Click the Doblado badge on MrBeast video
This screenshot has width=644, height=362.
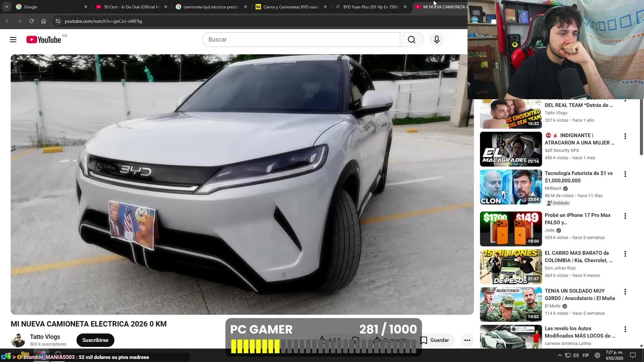point(558,203)
